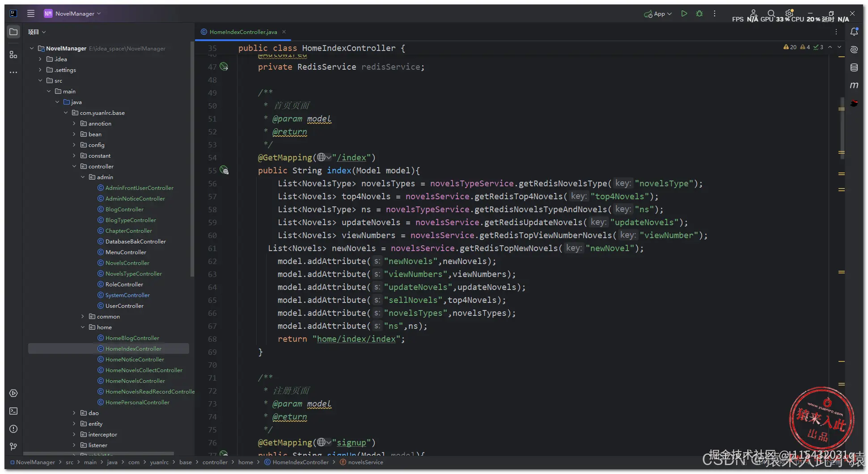Expand the common package
This screenshot has width=868, height=474.
click(x=83, y=316)
